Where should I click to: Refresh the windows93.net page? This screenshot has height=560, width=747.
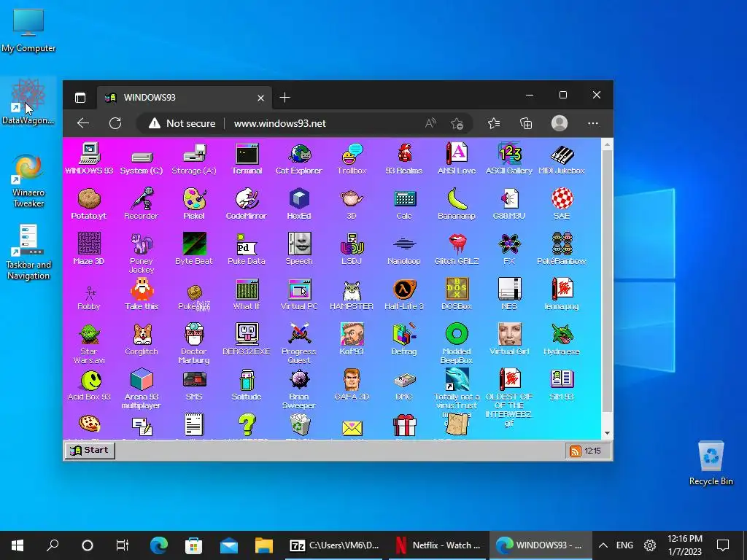pos(115,123)
